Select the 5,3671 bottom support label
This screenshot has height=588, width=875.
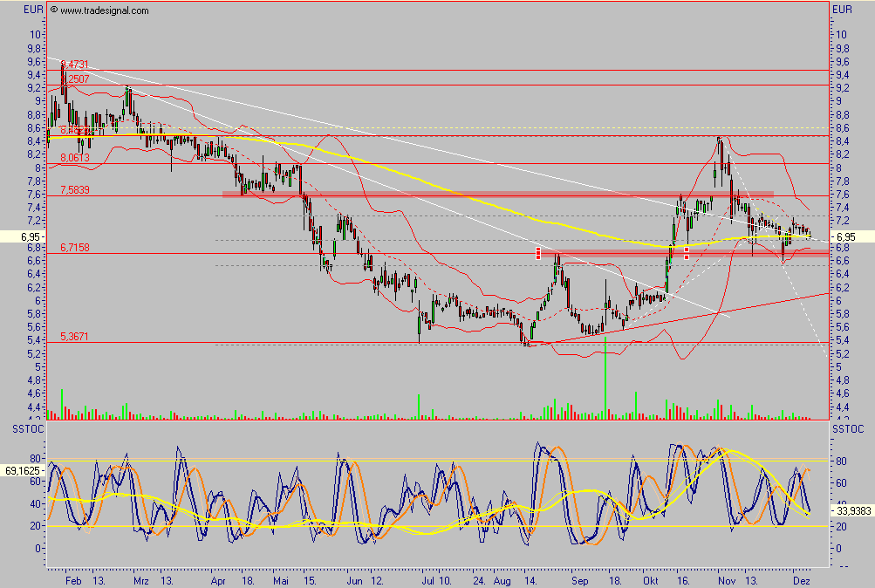[75, 336]
